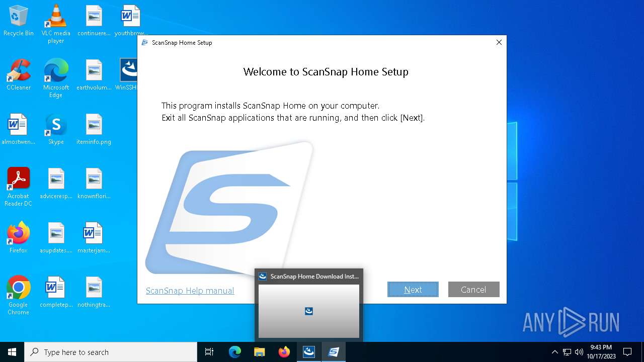
Task: Click the ScanSnap Home Download Installer preview thumbnail
Action: pos(309,311)
